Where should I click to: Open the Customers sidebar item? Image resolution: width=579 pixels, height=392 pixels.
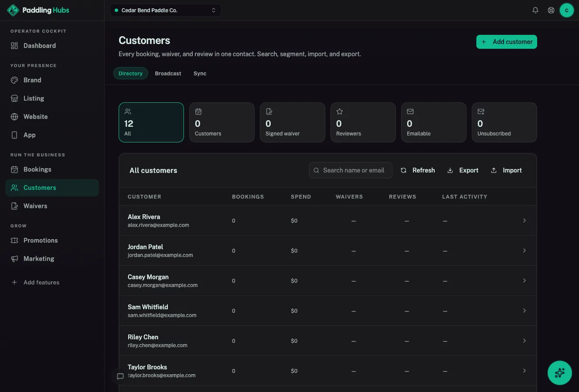[x=52, y=188]
